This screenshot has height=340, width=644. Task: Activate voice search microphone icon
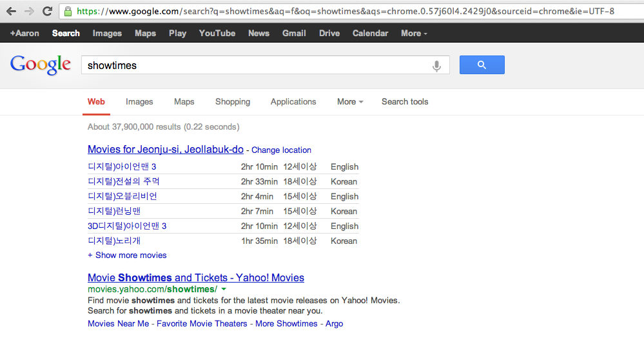click(x=436, y=65)
